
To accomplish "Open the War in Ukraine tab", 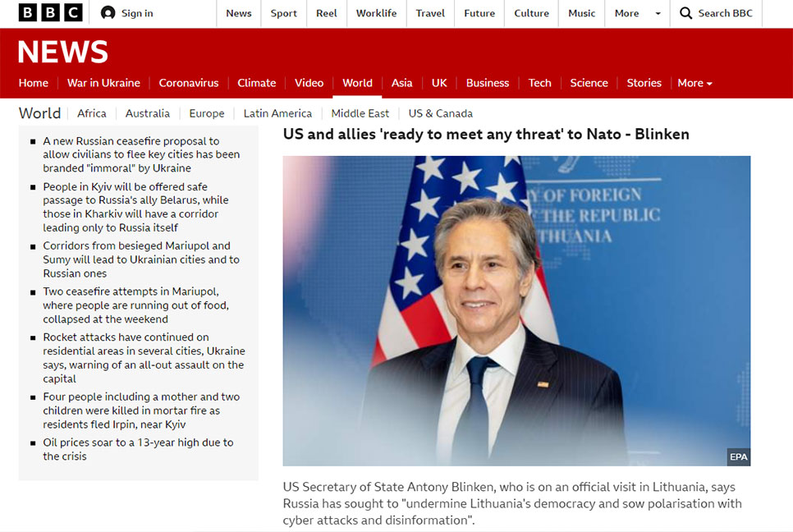I will [x=103, y=83].
